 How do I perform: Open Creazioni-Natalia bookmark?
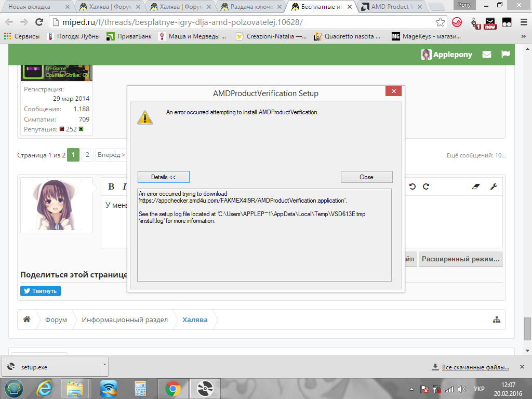(271, 36)
